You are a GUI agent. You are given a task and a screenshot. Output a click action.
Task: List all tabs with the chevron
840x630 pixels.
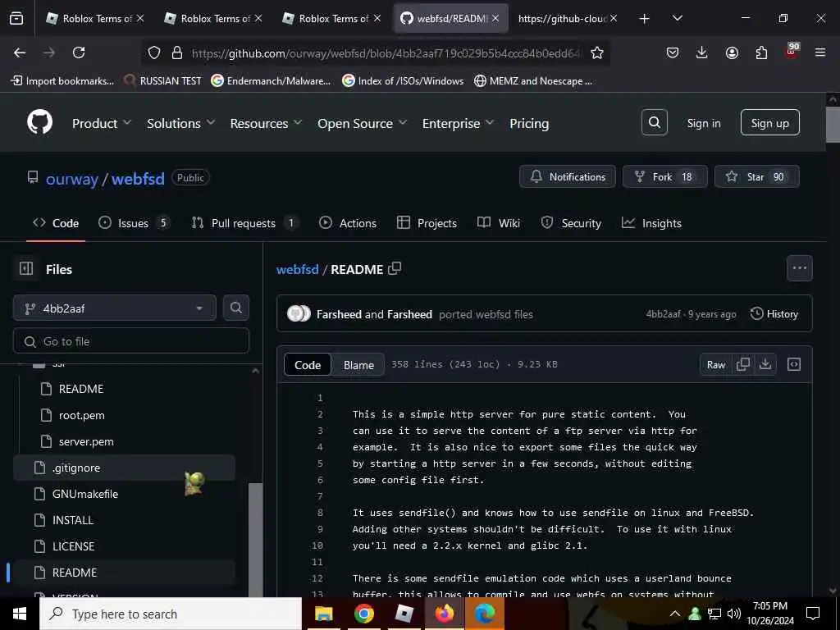click(x=677, y=19)
